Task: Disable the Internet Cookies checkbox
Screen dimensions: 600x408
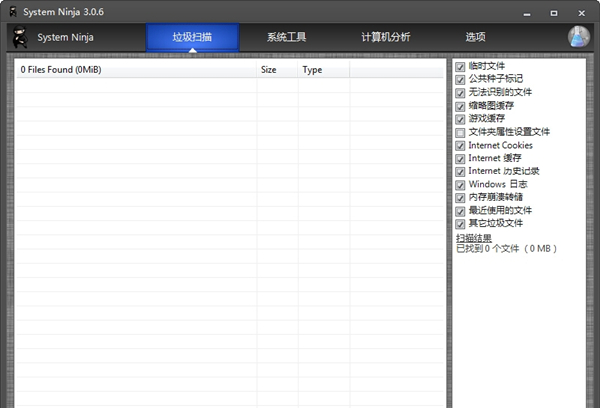Action: click(x=460, y=145)
